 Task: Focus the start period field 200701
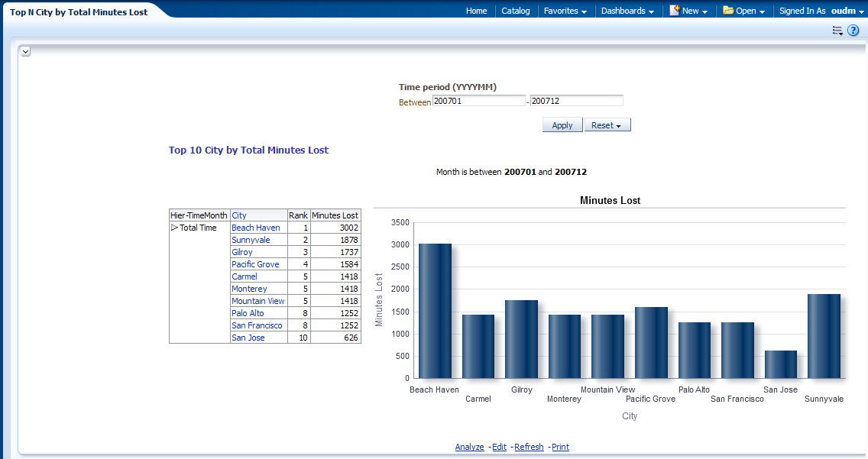tap(479, 101)
